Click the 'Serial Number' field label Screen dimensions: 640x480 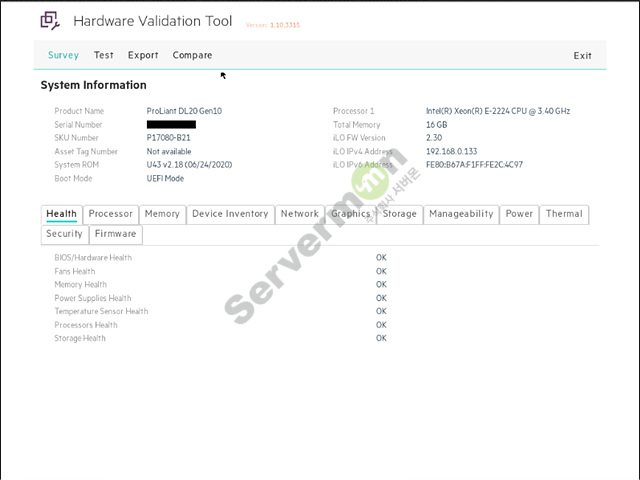(78, 124)
